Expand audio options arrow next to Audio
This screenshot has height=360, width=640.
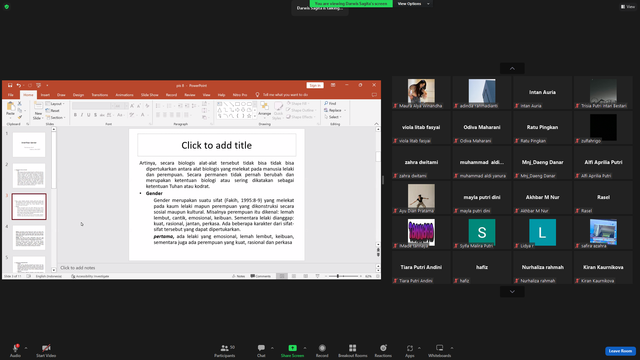coord(26,348)
